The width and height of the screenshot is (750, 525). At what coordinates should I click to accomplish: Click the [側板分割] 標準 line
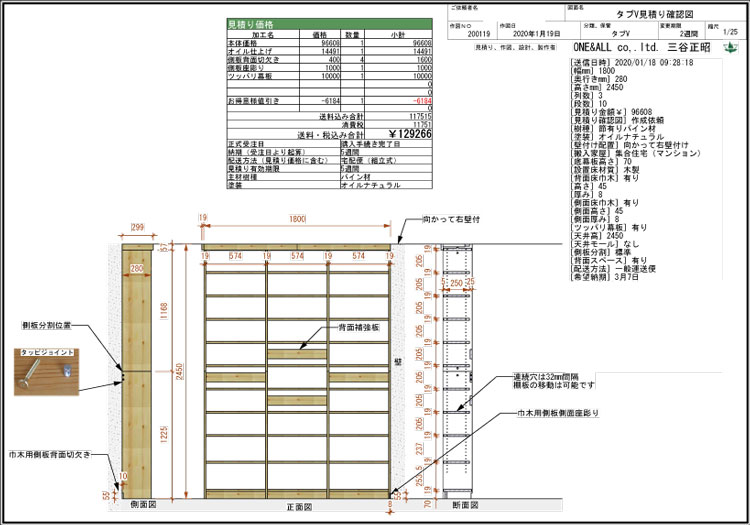click(601, 252)
